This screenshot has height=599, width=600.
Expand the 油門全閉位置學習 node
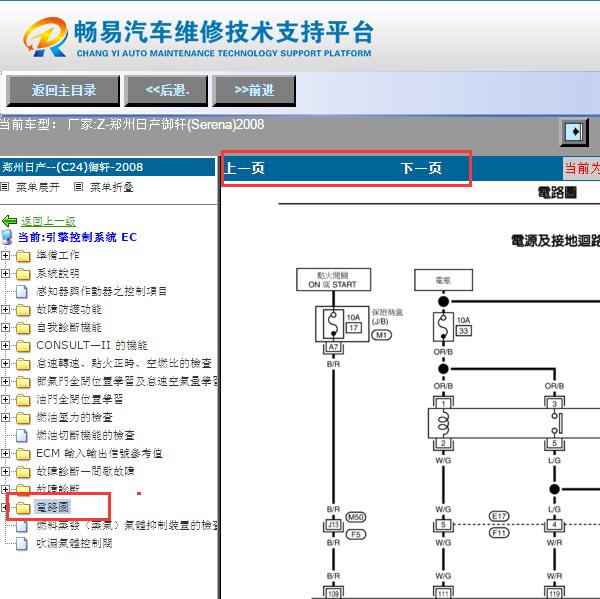coord(5,399)
